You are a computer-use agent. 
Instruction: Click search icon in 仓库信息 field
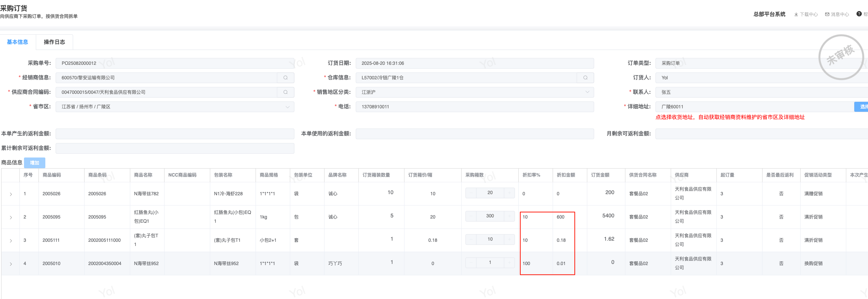pos(585,78)
